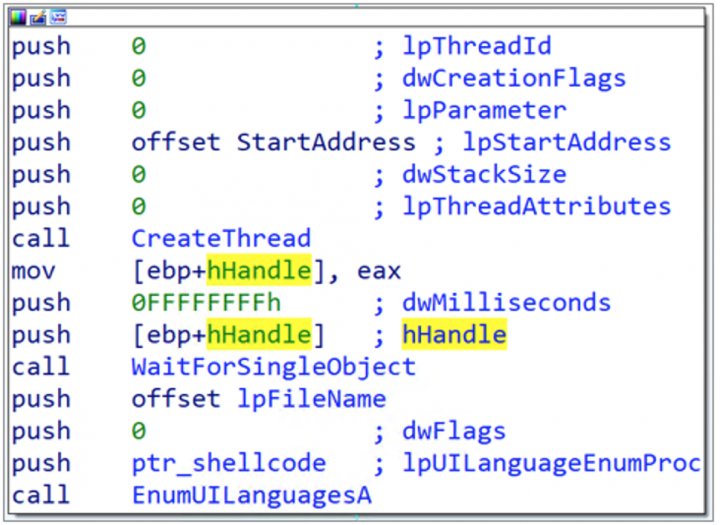The width and height of the screenshot is (720, 525).
Task: Click the highlighted hHandle comment
Action: pyautogui.click(x=454, y=334)
